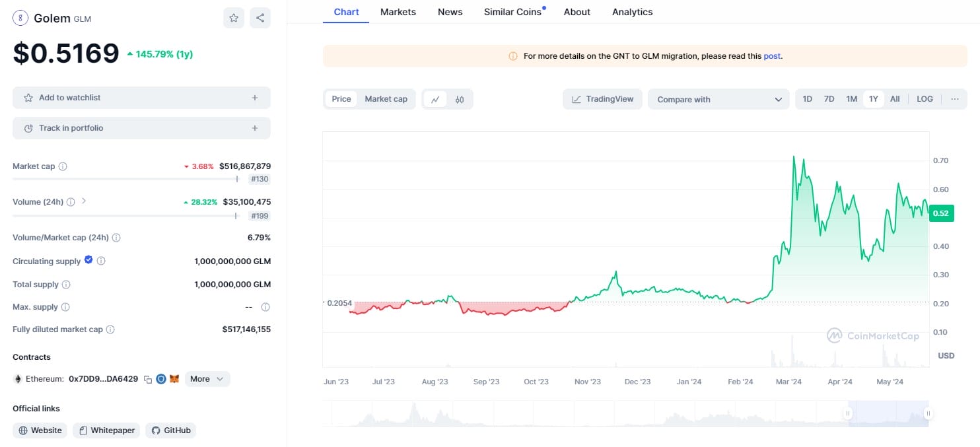Viewport: 980px width, 447px height.
Task: Open the Whitepaper link
Action: [106, 430]
